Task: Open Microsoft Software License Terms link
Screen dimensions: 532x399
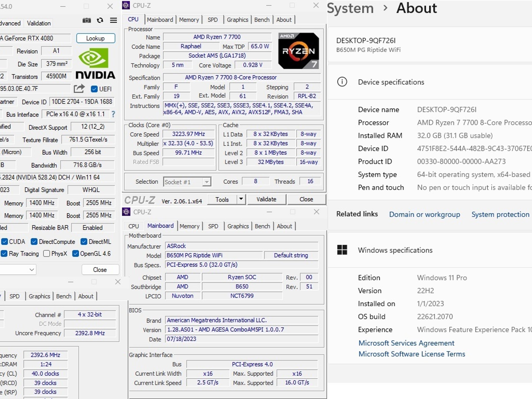Action: [x=412, y=354]
